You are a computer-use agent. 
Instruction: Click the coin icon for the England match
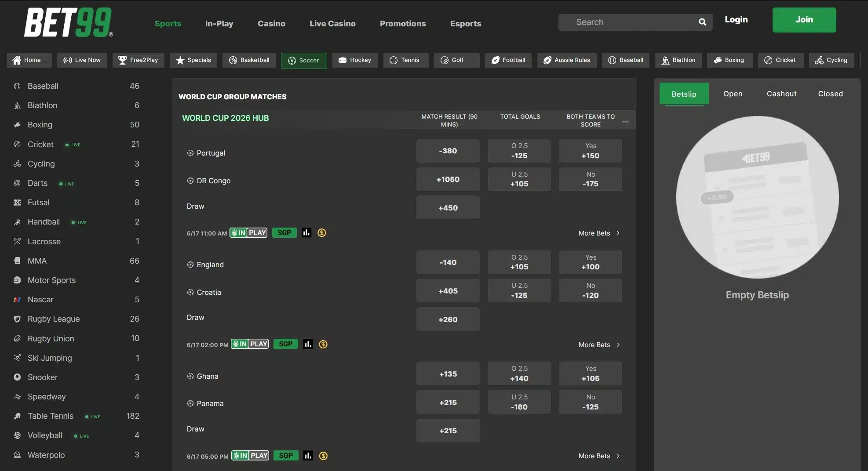coord(323,344)
